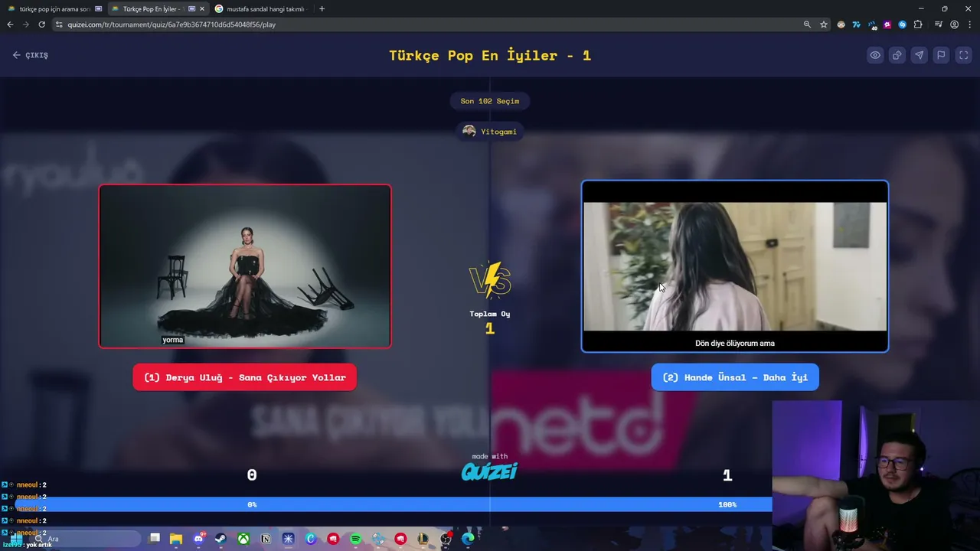Image resolution: width=980 pixels, height=551 pixels.
Task: Open Steam from the taskbar
Action: click(221, 539)
